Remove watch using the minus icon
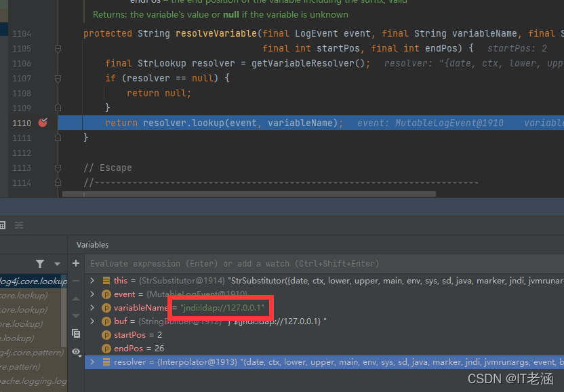The image size is (564, 392). pyautogui.click(x=76, y=281)
